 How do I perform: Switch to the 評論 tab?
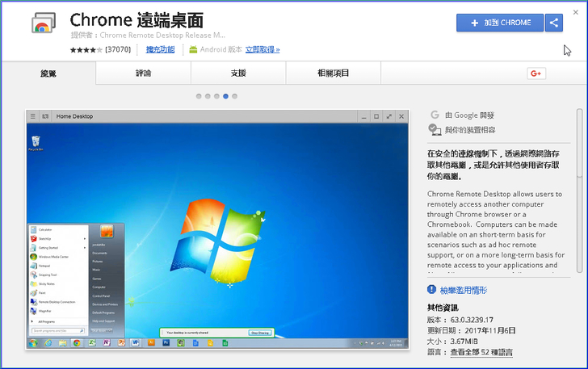(x=143, y=73)
